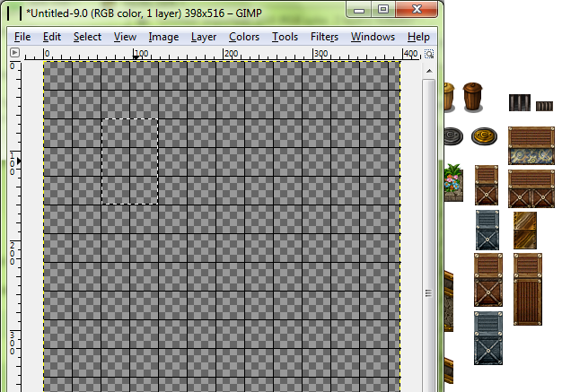Toggle zoom image when window resizes icon
Screen dimensions: 562x392
pos(429,54)
